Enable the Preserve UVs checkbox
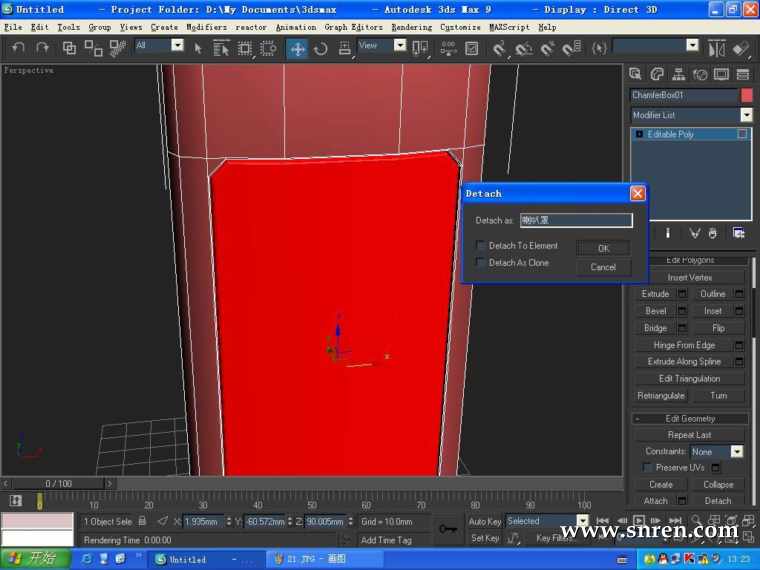This screenshot has width=760, height=570. 647,467
